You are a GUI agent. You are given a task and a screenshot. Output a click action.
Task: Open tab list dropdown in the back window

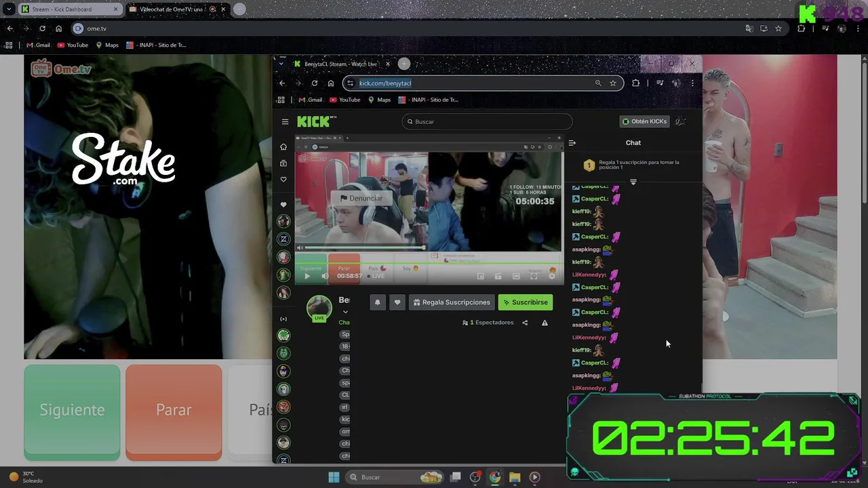click(x=9, y=9)
